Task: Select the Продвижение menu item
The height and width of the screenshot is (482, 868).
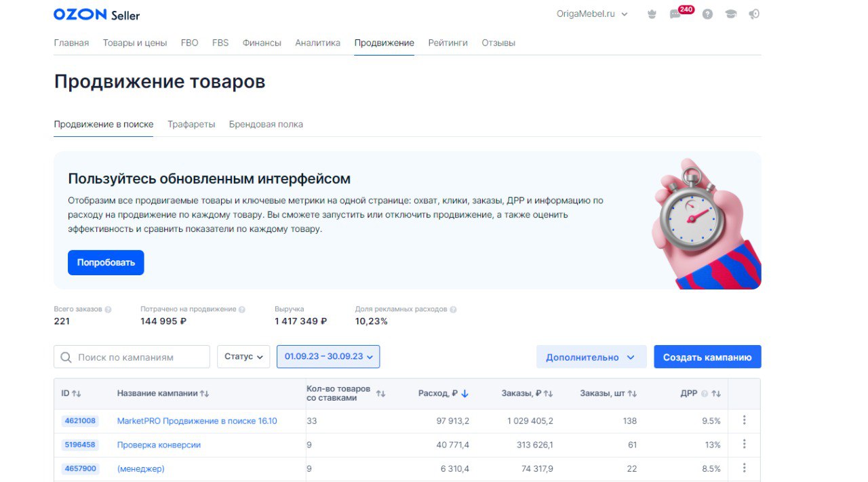Action: coord(384,43)
